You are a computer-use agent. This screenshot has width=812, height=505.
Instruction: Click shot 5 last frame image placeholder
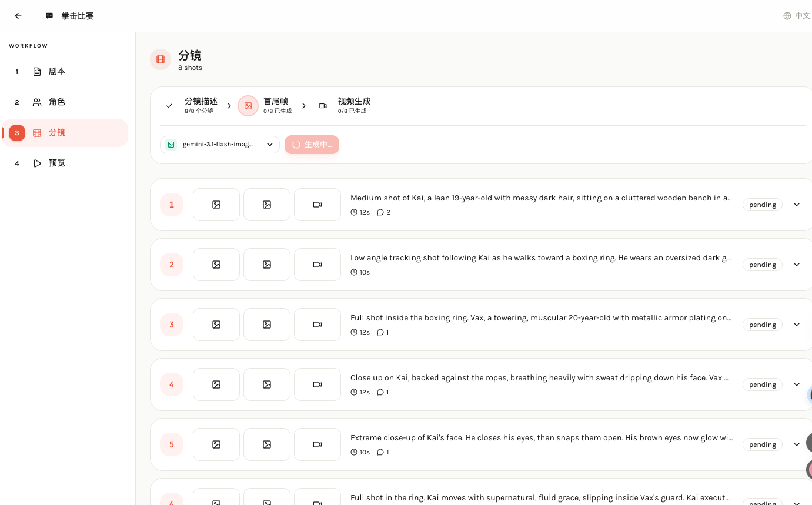point(267,444)
